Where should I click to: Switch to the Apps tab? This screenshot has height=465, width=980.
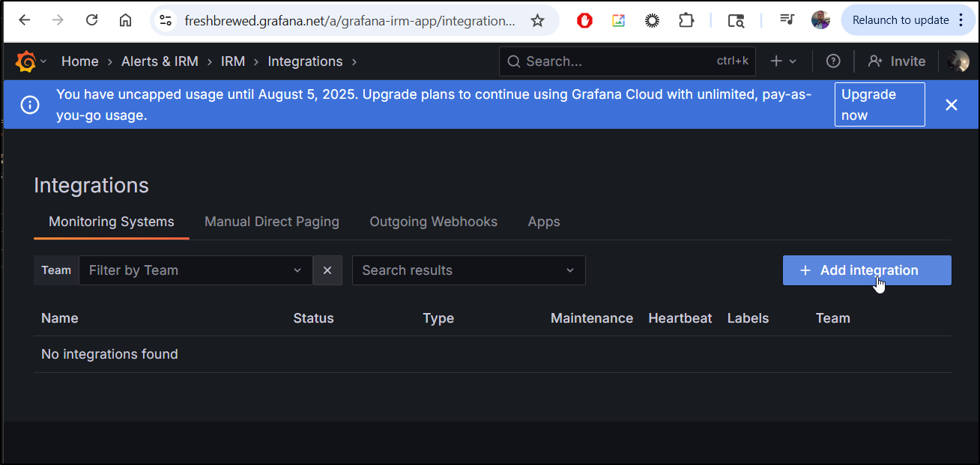[544, 222]
